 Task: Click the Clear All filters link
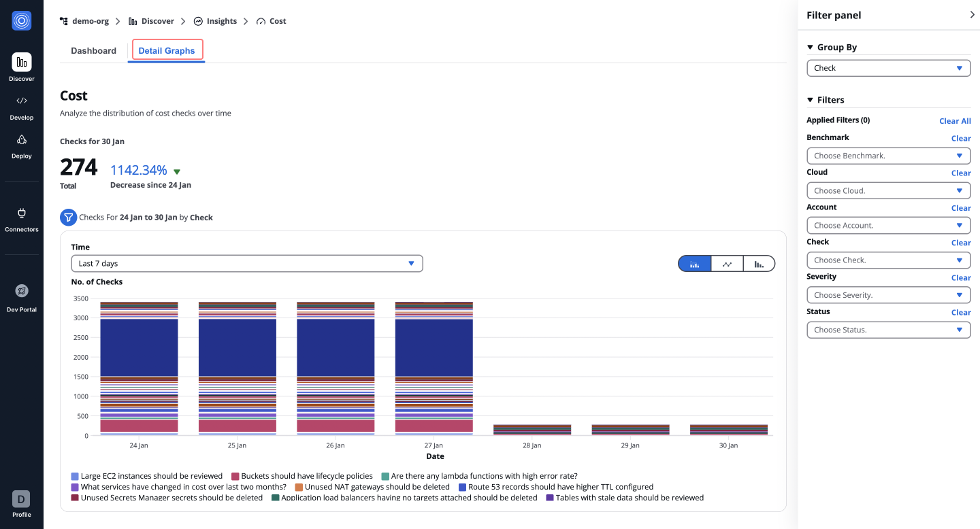955,120
